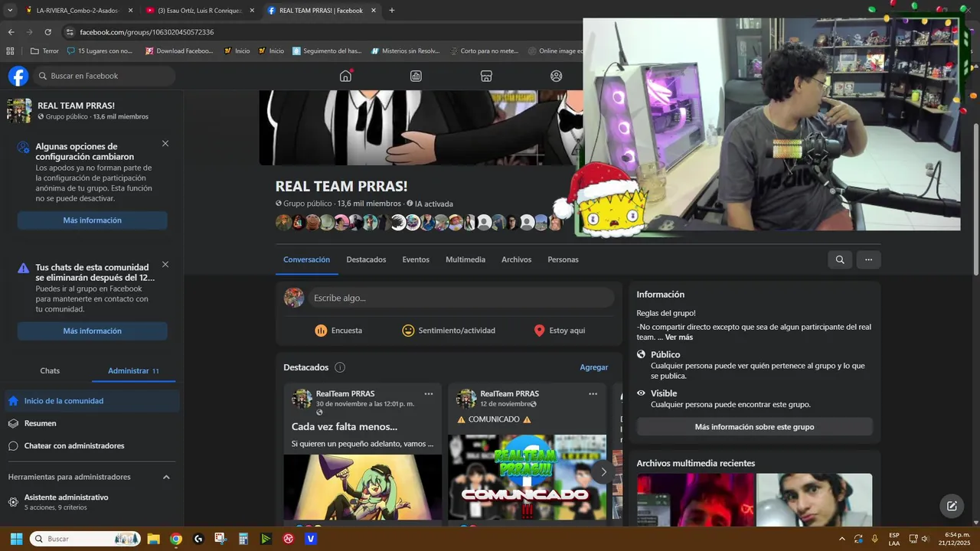Click 'Más información sobre este grupo' button

754,427
